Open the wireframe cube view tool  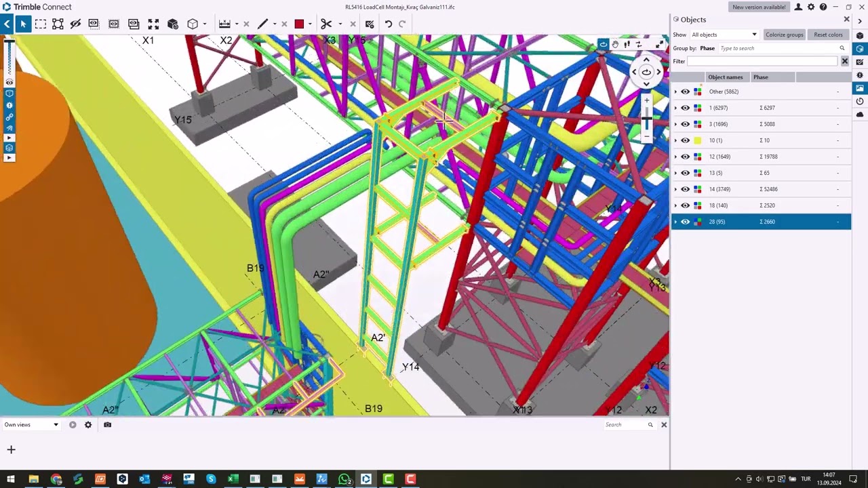tap(193, 24)
